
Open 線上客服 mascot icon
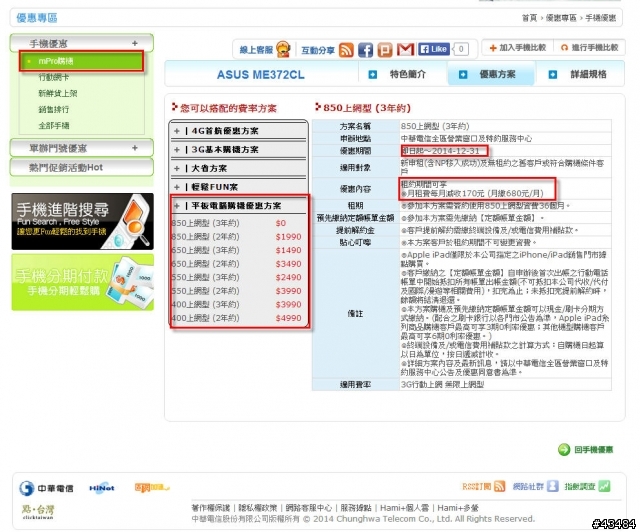(x=283, y=49)
